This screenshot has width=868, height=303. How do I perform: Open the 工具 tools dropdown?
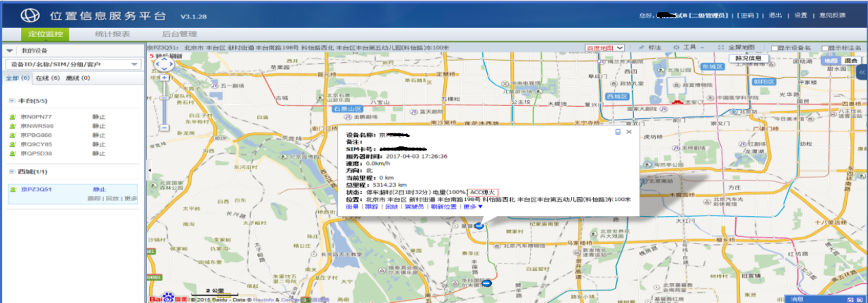tap(689, 47)
